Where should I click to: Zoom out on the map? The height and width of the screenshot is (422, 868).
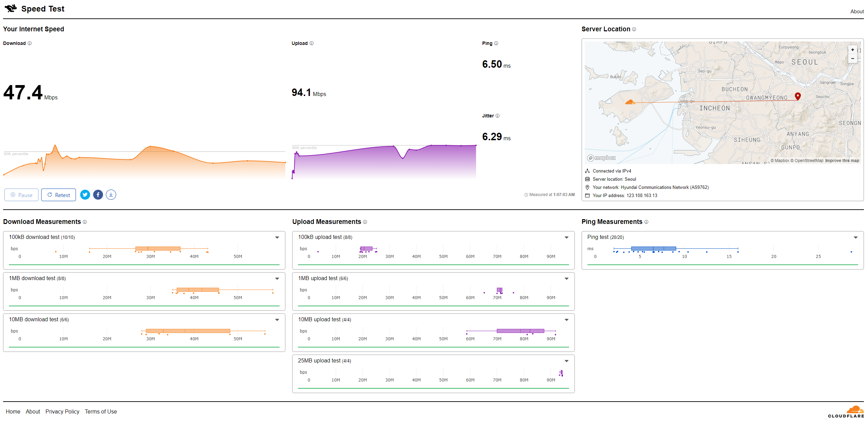[853, 59]
